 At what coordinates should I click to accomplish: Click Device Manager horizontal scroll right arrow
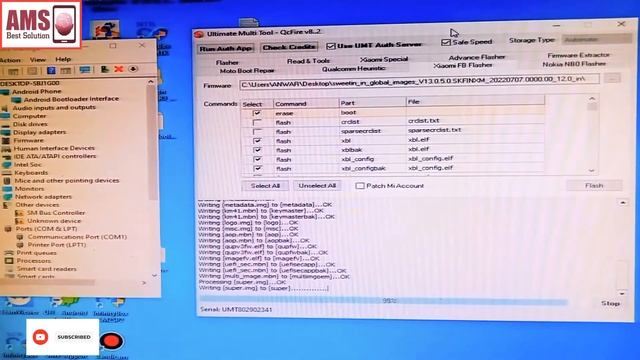click(144, 282)
